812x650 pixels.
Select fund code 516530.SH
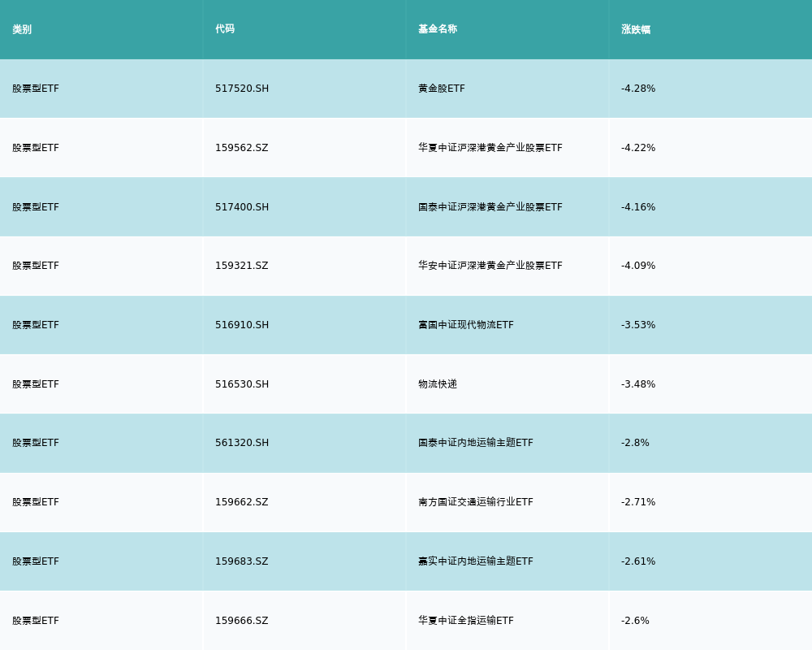tap(242, 384)
